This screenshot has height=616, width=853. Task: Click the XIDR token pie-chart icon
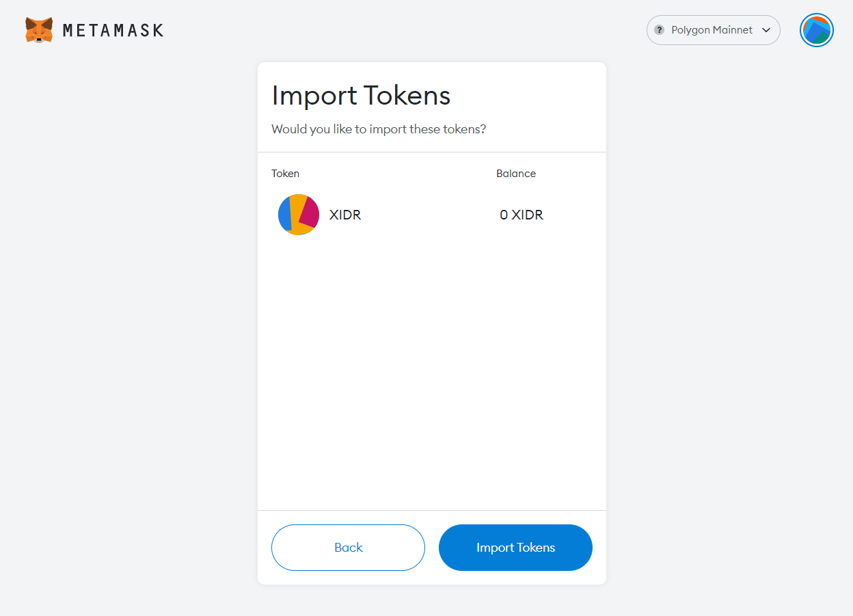299,215
